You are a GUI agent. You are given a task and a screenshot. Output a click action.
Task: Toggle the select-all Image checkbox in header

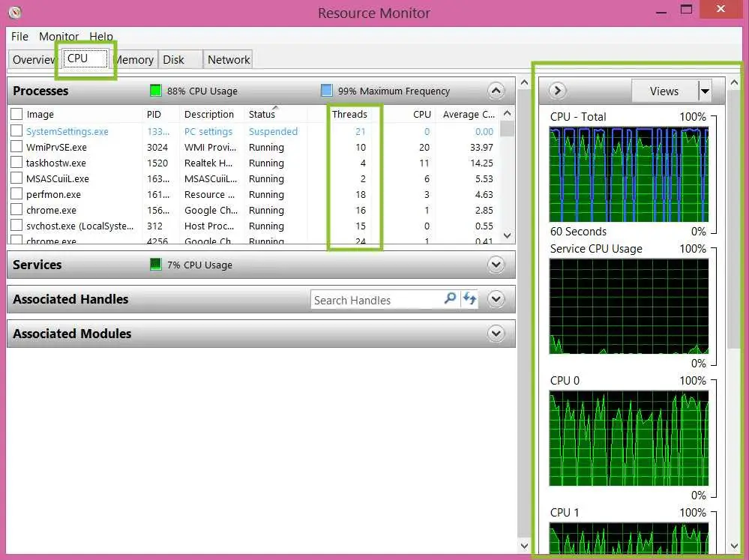pyautogui.click(x=16, y=114)
